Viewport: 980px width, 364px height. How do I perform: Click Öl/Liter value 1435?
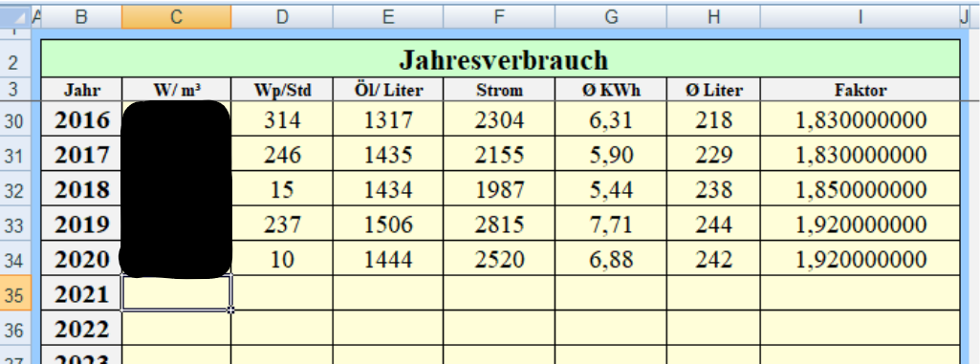(x=388, y=154)
